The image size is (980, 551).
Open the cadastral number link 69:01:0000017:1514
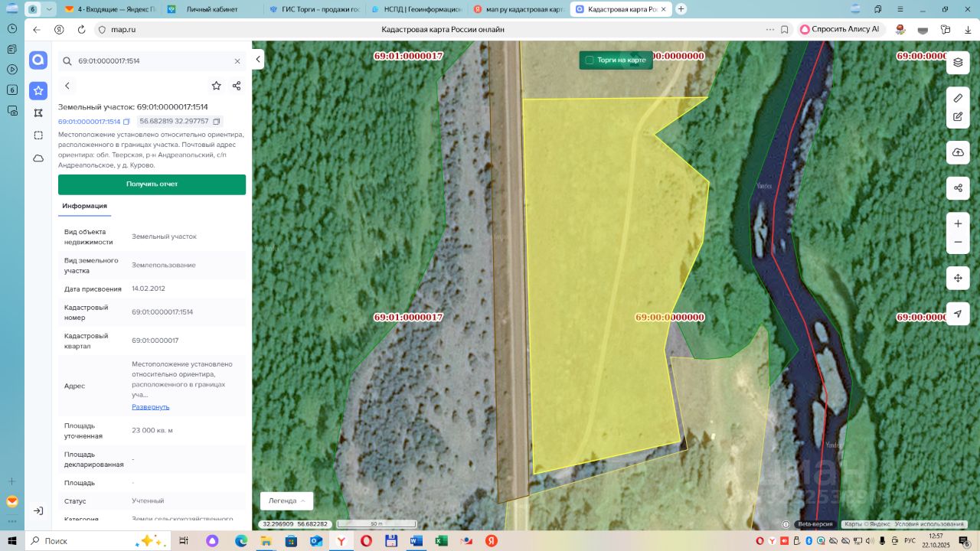[90, 122]
